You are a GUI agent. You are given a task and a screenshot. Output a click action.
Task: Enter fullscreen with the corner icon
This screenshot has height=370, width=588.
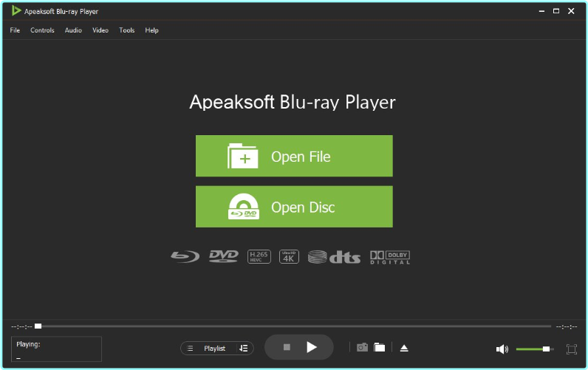pos(572,349)
